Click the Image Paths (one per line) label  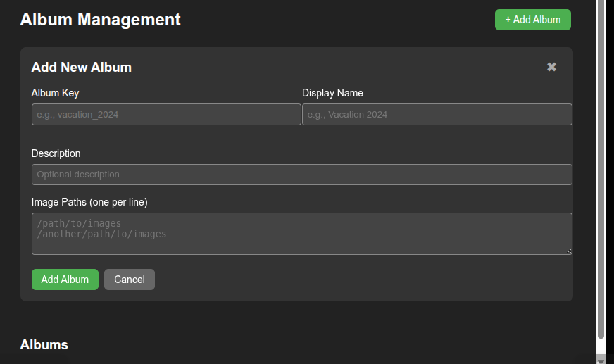click(89, 202)
